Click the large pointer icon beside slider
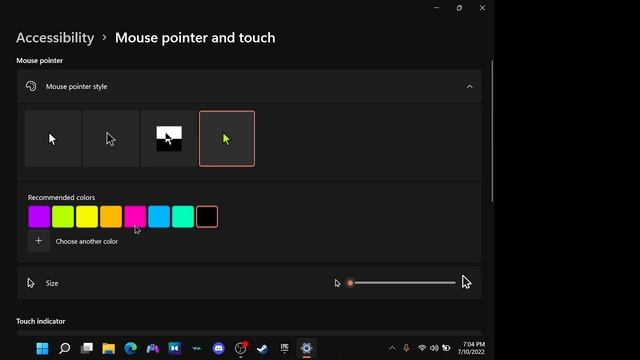Screen dimensions: 640x360 (x=467, y=282)
